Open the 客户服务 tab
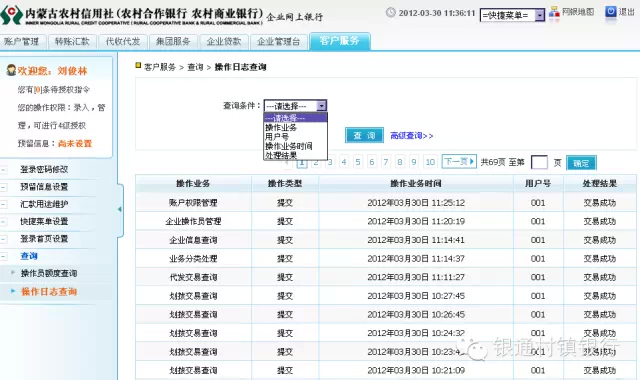The image size is (640, 380). (x=340, y=41)
